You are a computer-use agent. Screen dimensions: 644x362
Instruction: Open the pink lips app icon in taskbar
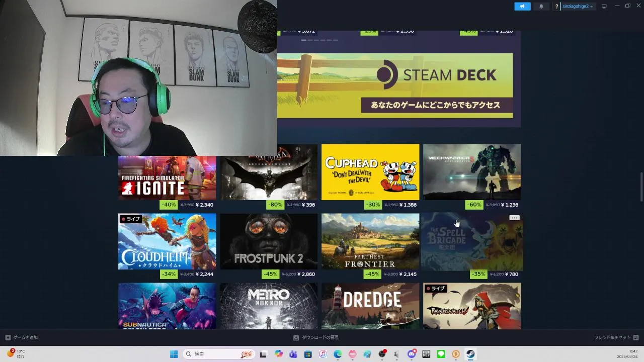click(352, 354)
